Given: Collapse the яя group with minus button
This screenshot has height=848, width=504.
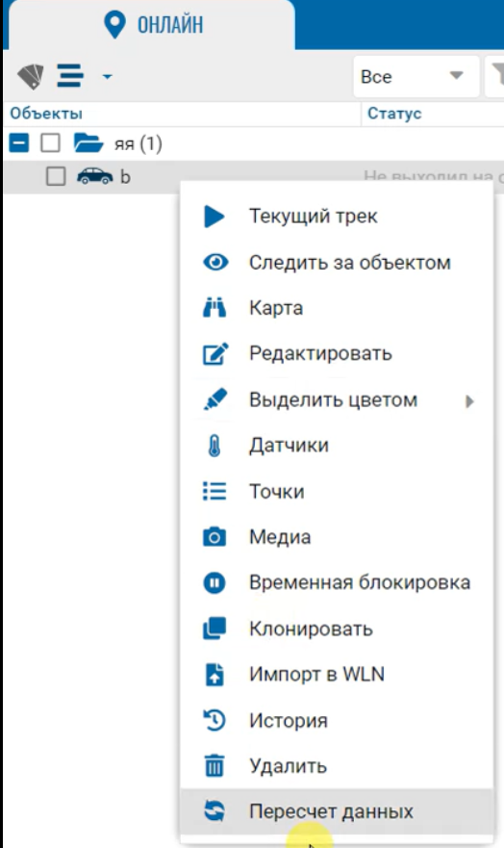Looking at the screenshot, I should (x=19, y=143).
